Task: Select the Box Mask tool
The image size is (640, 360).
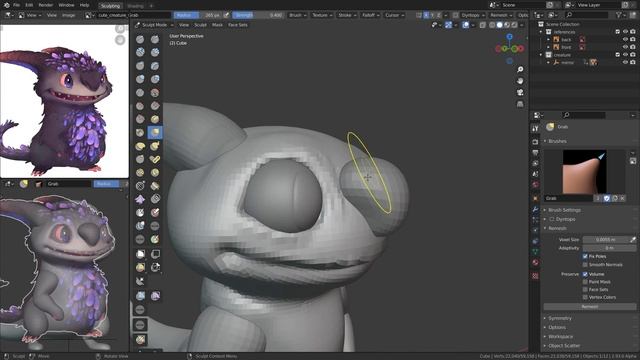Action: tap(140, 254)
